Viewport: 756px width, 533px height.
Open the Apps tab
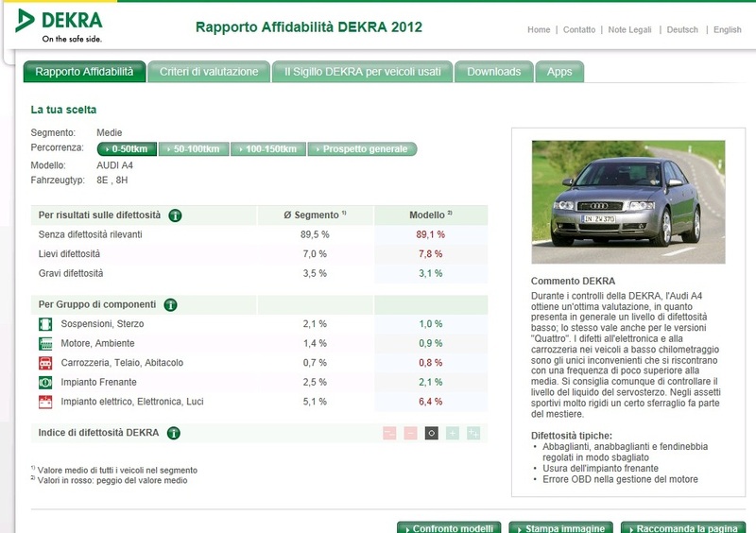pos(559,72)
